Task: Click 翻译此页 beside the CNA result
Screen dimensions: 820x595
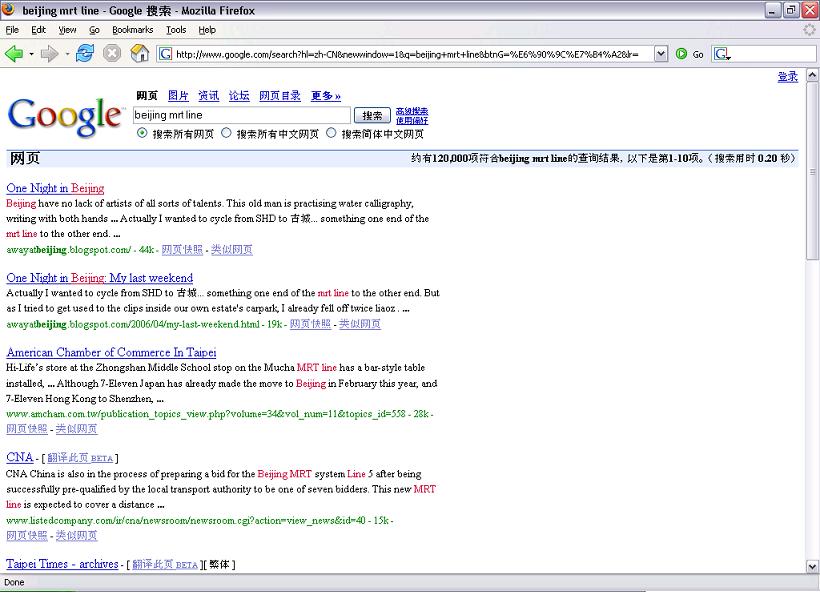Action: pyautogui.click(x=80, y=458)
